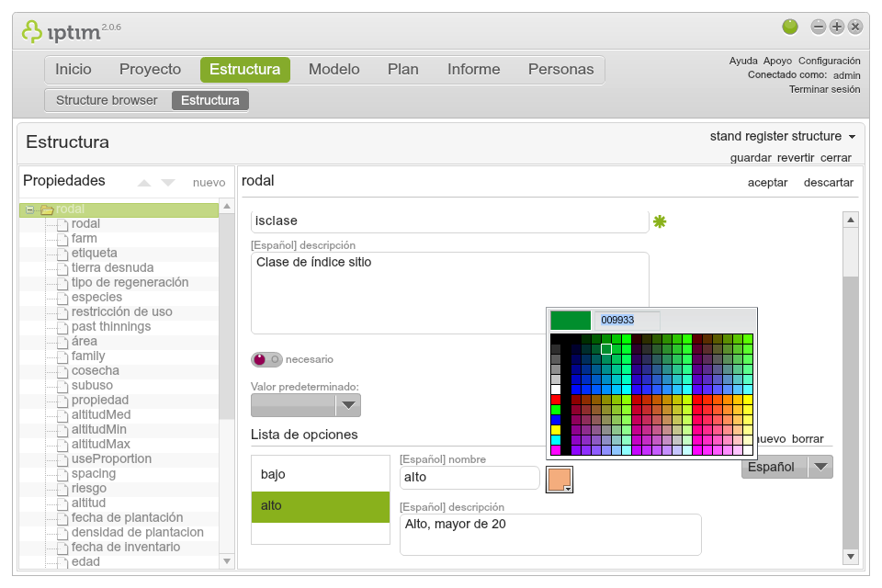Move property up with the up arrow
The image size is (882, 588).
point(144,183)
